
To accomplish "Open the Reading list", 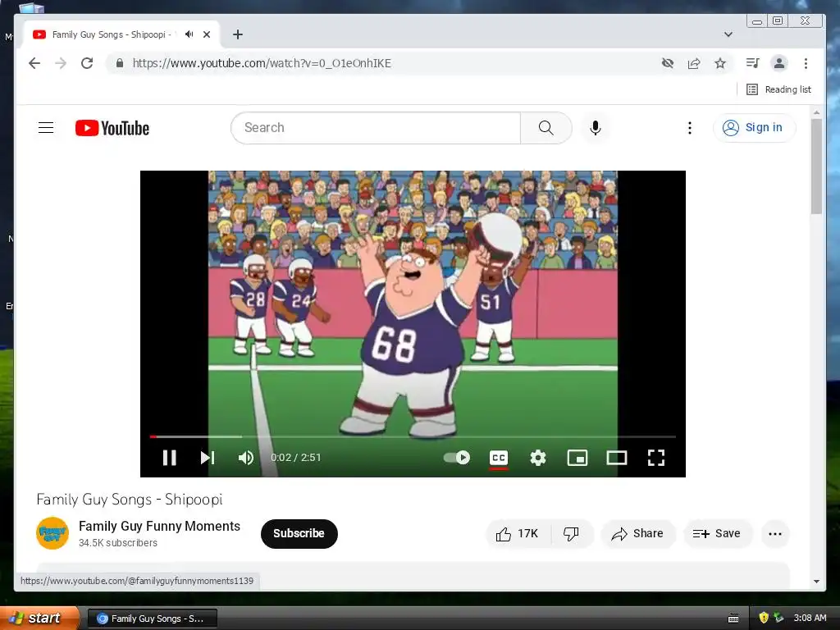I will pos(779,89).
